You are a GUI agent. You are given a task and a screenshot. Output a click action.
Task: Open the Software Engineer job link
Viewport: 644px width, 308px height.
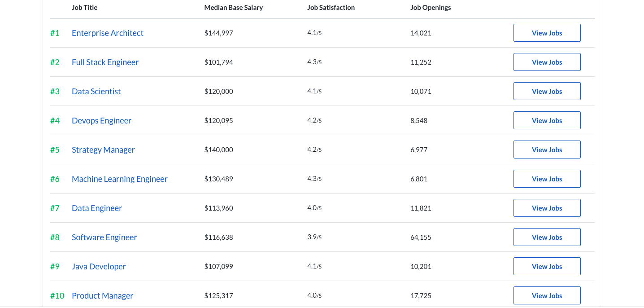coord(104,238)
